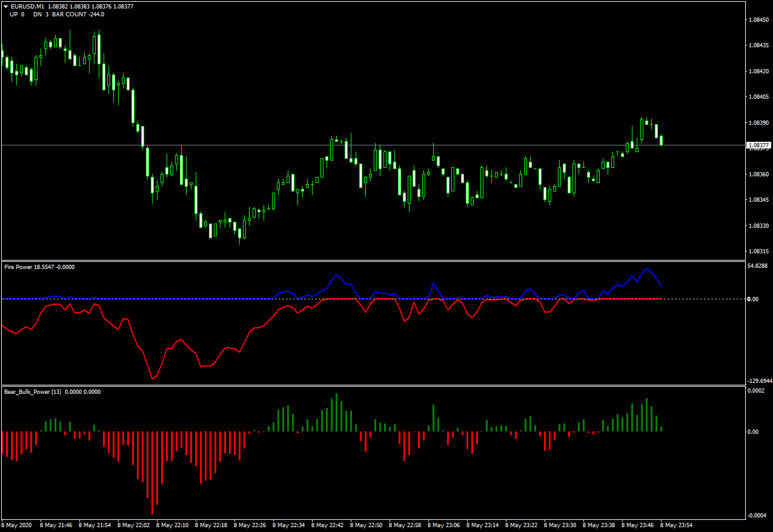Screen dimensions: 773x532
Task: Select the longest red Bear_Bulls_Power histogram bar
Action: [152, 473]
